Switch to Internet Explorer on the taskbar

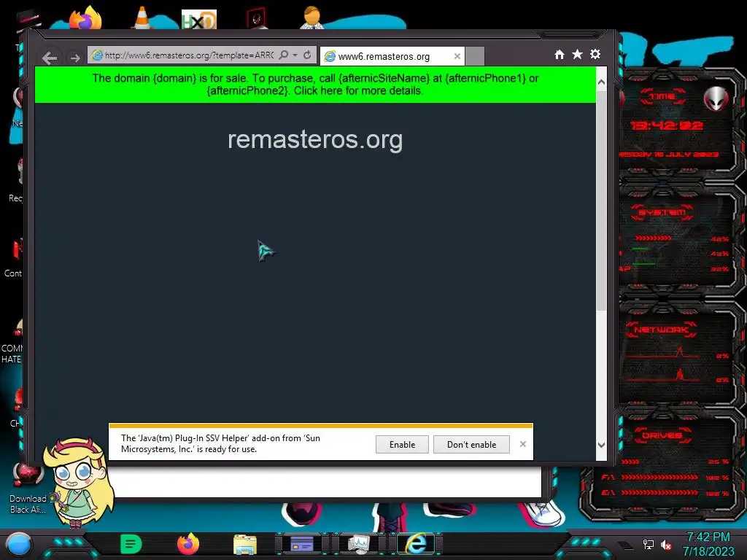pos(415,543)
